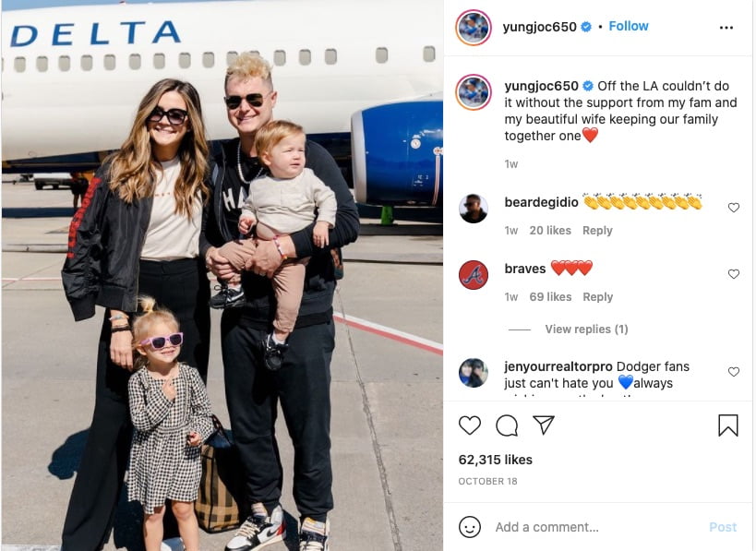
Task: Reply to beardegidio's comment
Action: click(597, 231)
